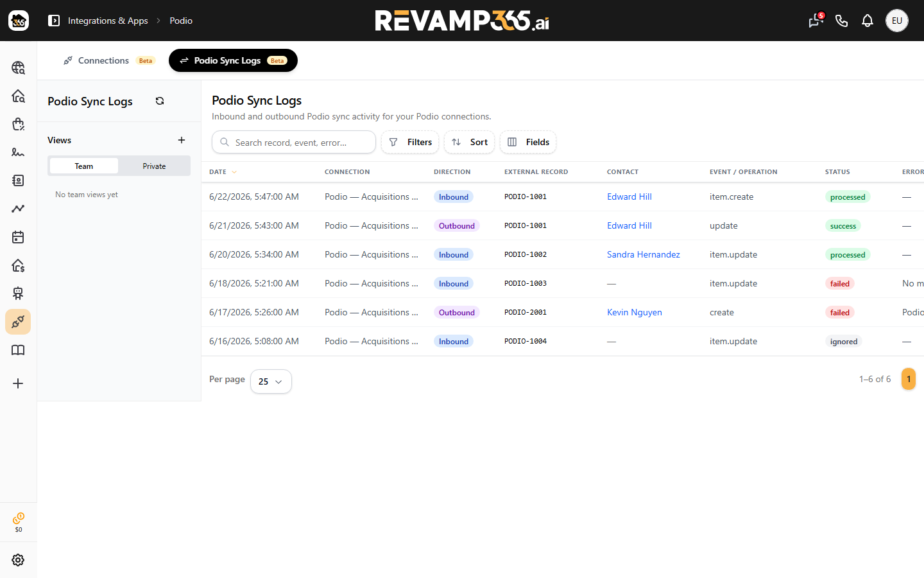Sort by the DATE column header
Viewport: 924px width, 578px height.
[223, 171]
